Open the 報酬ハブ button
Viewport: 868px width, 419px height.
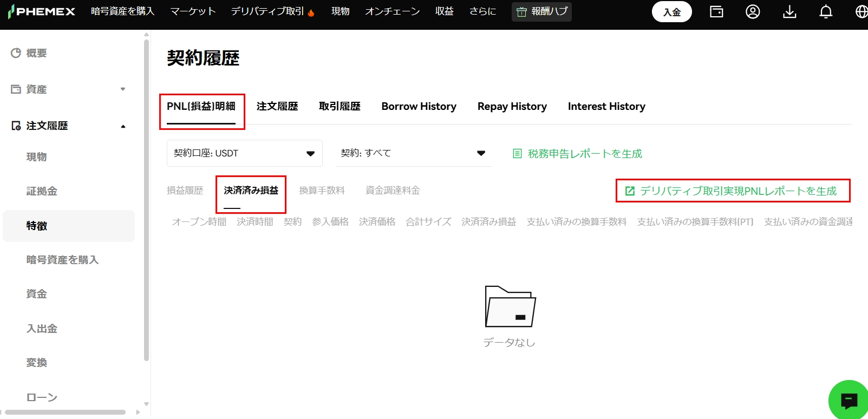(541, 11)
